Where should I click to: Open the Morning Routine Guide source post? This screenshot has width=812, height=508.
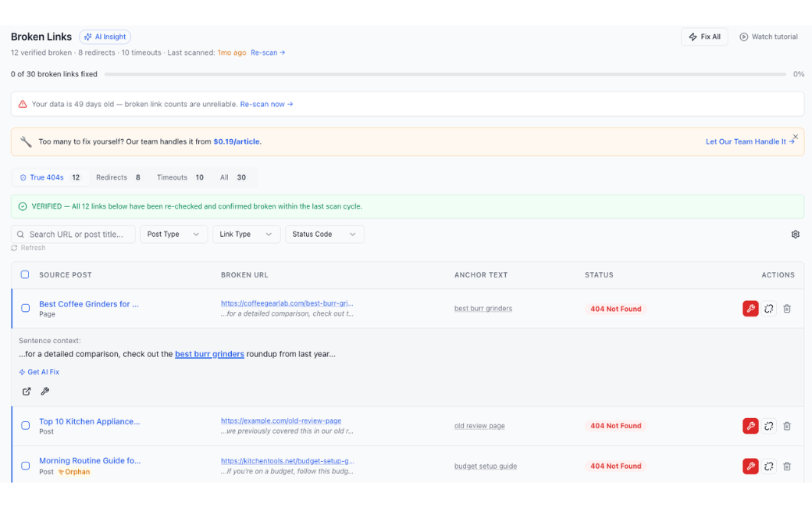(90, 461)
